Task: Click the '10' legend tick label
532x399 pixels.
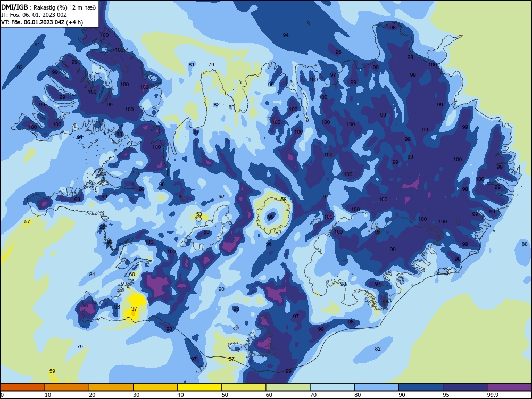Action: tap(48, 395)
